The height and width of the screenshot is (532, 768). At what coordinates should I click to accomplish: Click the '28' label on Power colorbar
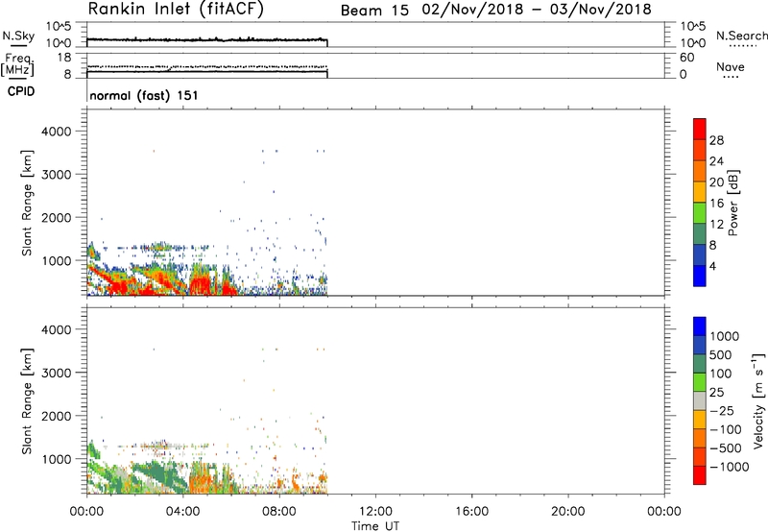pyautogui.click(x=716, y=140)
